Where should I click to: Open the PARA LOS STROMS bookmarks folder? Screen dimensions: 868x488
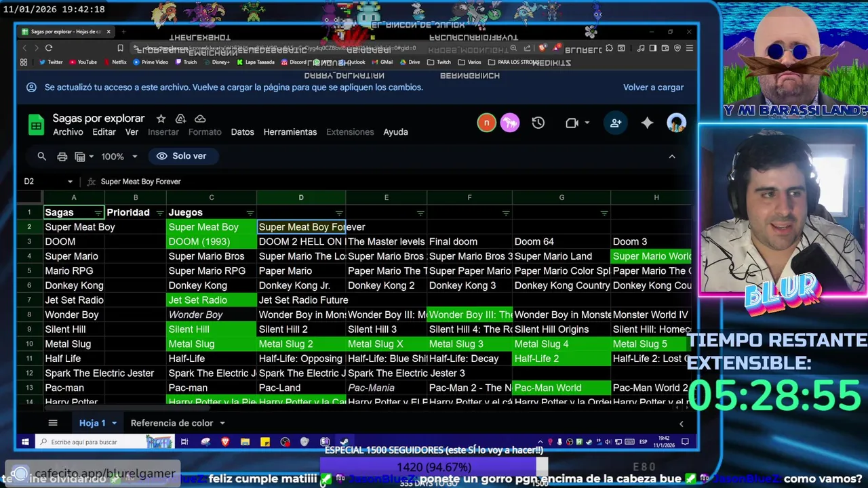513,62
